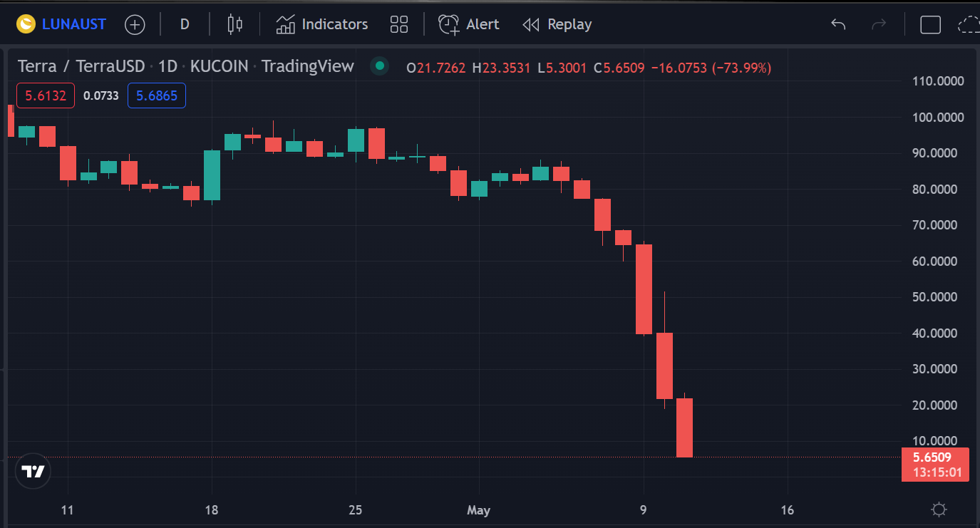Create a new Alert

tap(469, 24)
